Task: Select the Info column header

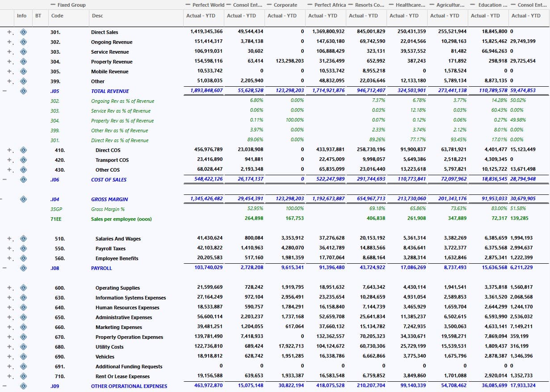Action: [x=21, y=16]
